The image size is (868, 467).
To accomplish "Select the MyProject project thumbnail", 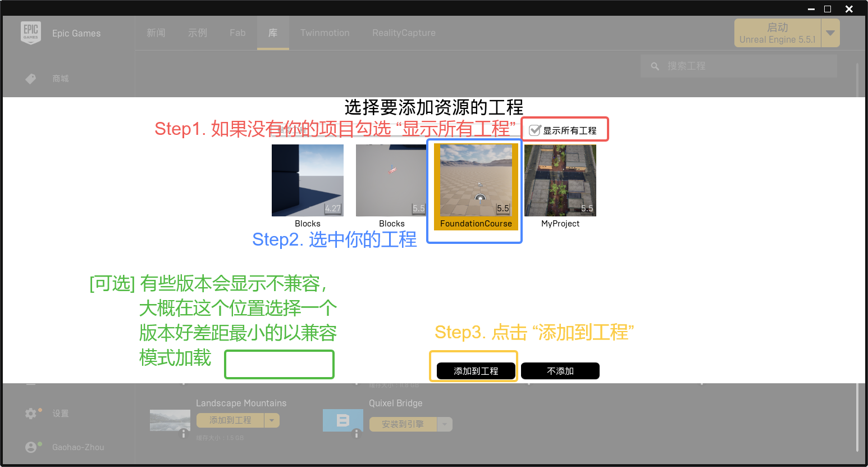I will (x=560, y=180).
